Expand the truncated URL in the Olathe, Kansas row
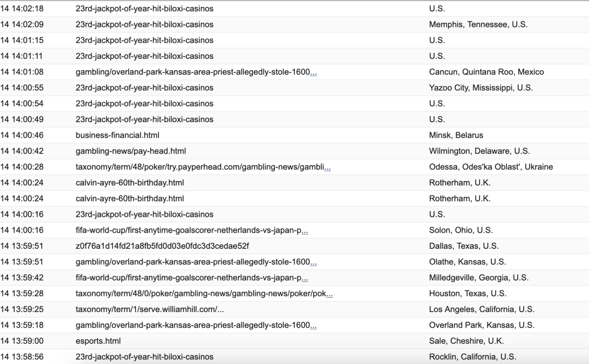Image resolution: width=589 pixels, height=364 pixels. [x=313, y=262]
